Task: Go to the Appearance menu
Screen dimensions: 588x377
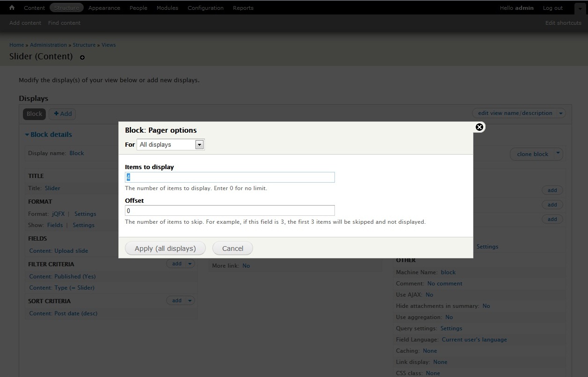Action: [x=104, y=8]
